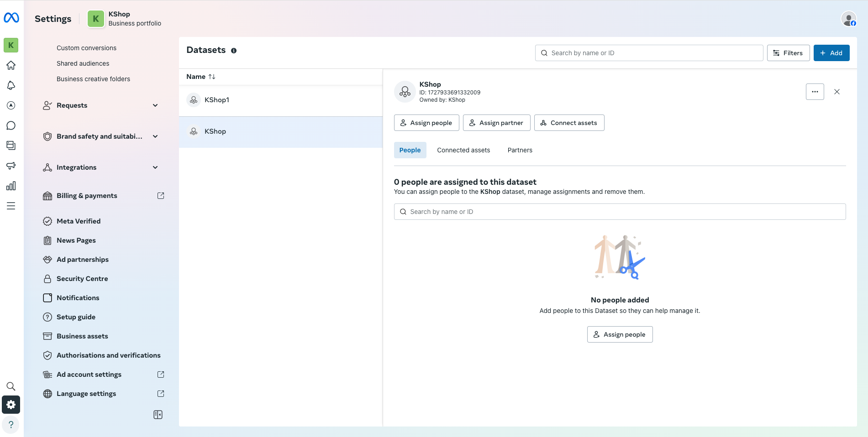Open Ad account settings external link icon
This screenshot has height=437, width=868.
point(161,375)
